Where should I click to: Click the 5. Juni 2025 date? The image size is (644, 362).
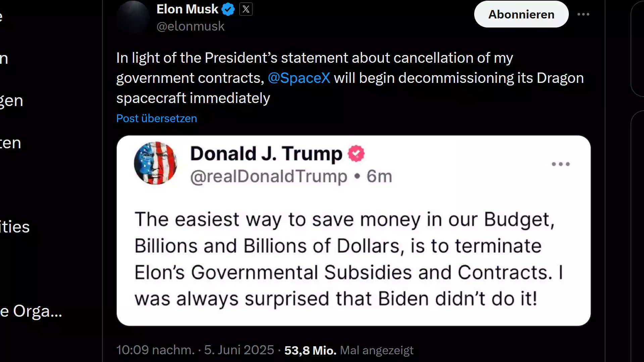click(x=239, y=350)
